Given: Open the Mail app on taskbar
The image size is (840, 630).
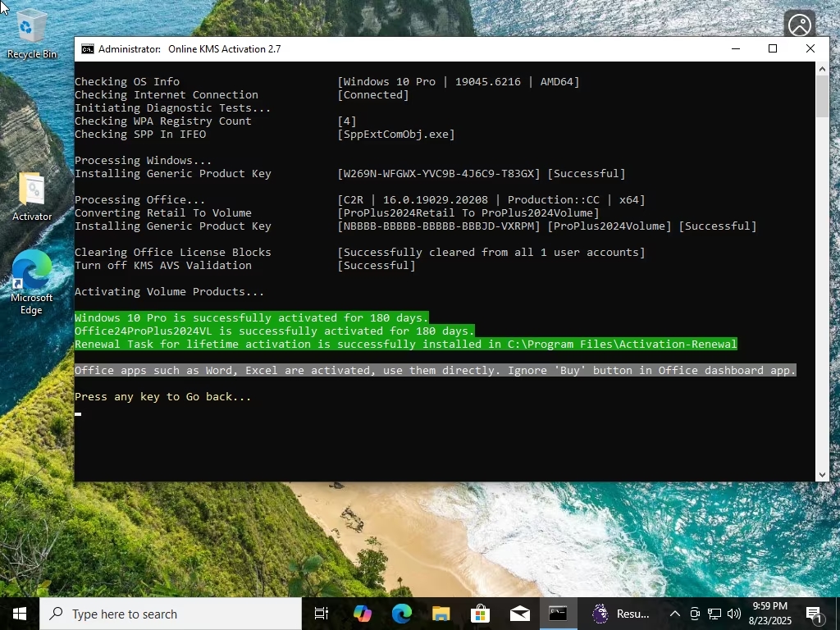Looking at the screenshot, I should [x=519, y=614].
